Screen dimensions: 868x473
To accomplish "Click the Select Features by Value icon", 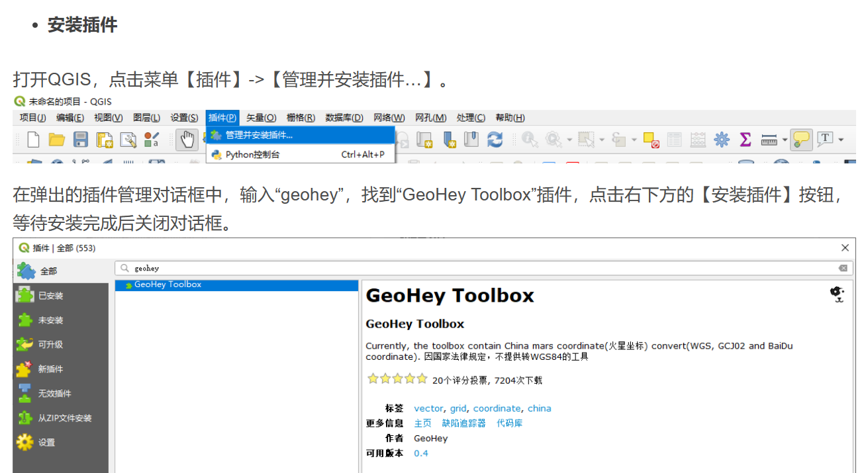I will (x=619, y=140).
